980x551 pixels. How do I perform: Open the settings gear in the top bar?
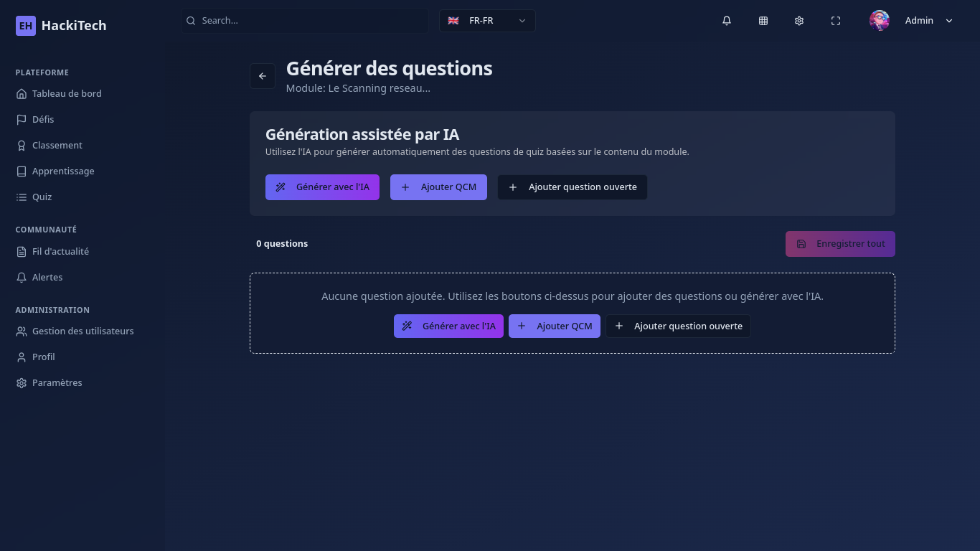pyautogui.click(x=799, y=21)
